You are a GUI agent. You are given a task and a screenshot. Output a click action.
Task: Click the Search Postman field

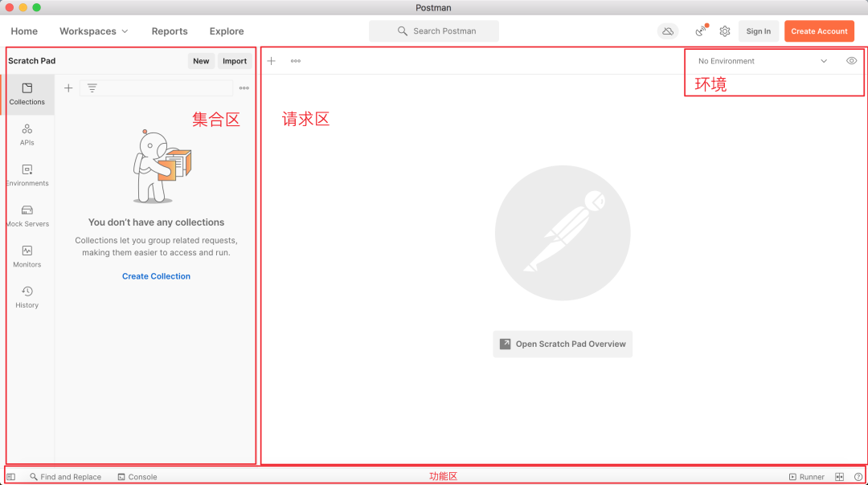434,31
